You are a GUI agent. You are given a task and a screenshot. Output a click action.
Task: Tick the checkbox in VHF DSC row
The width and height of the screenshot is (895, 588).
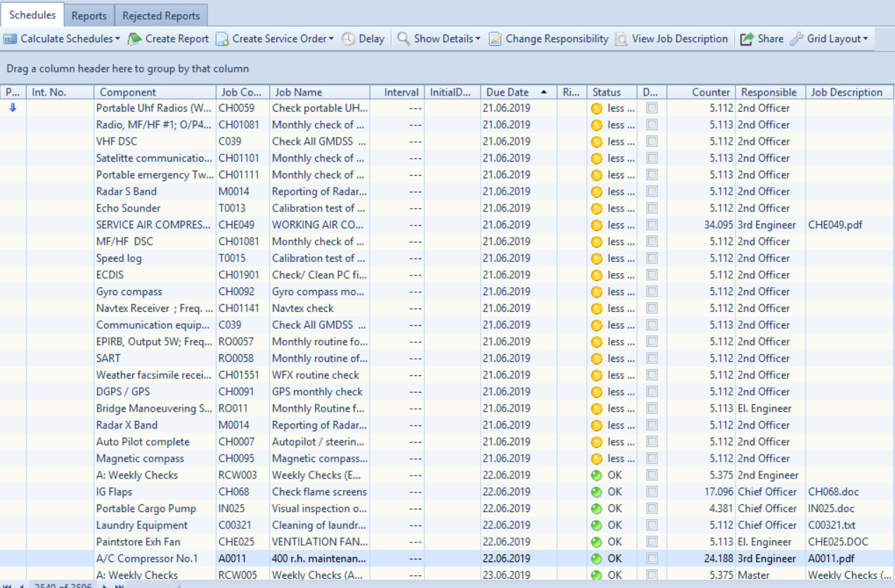pyautogui.click(x=652, y=141)
